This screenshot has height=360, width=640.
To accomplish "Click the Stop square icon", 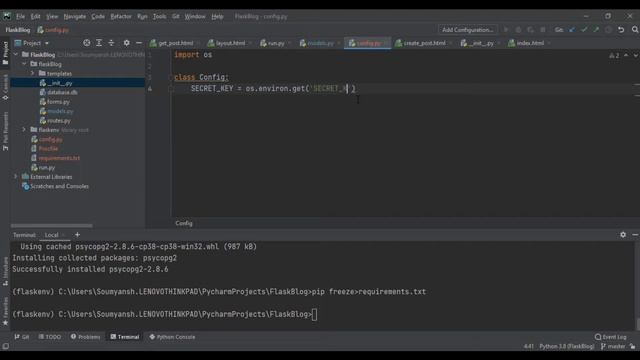I will click(x=542, y=30).
